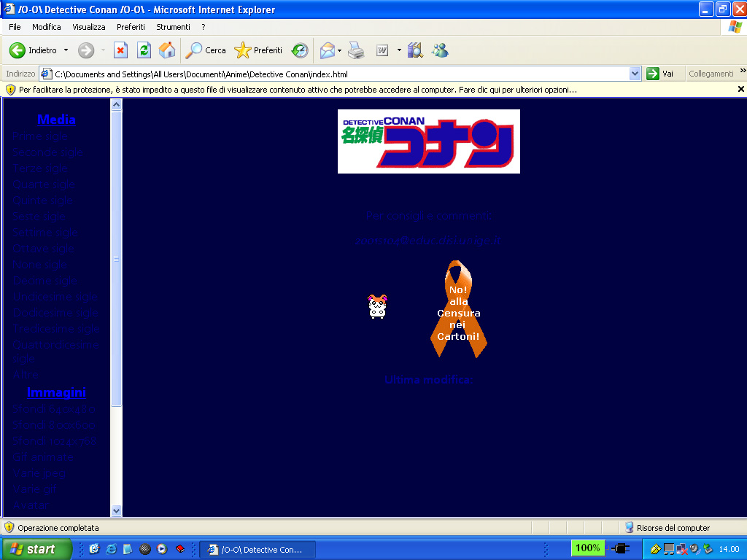Click the black sphere Quick Launch icon
747x560 pixels.
coord(145,549)
